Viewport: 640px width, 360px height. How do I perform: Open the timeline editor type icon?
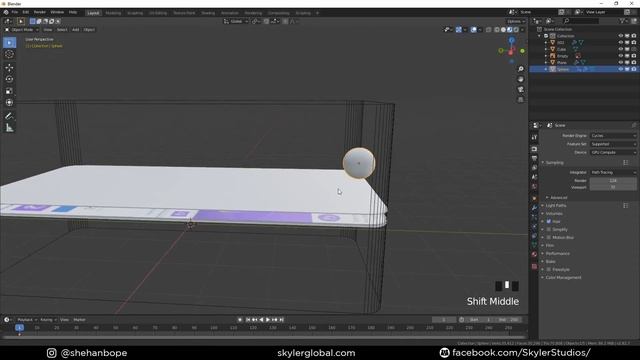coord(7,320)
